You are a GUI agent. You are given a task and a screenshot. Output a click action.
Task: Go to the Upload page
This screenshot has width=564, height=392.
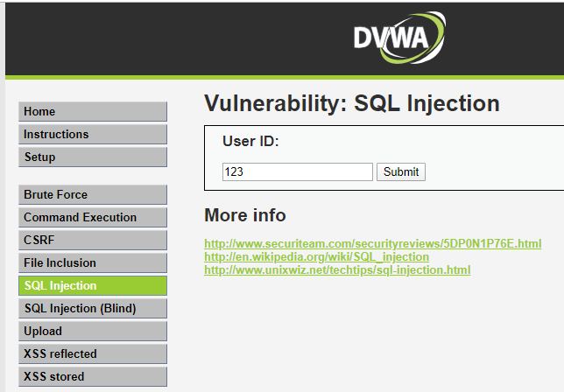pyautogui.click(x=92, y=332)
